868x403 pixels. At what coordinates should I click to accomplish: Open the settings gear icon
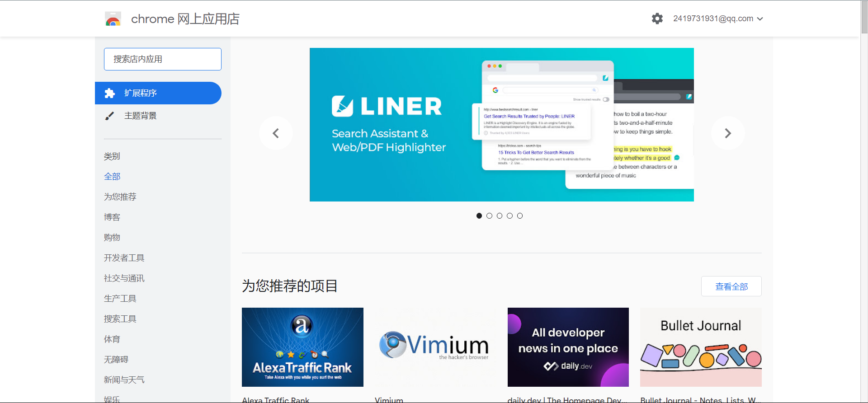coord(657,19)
